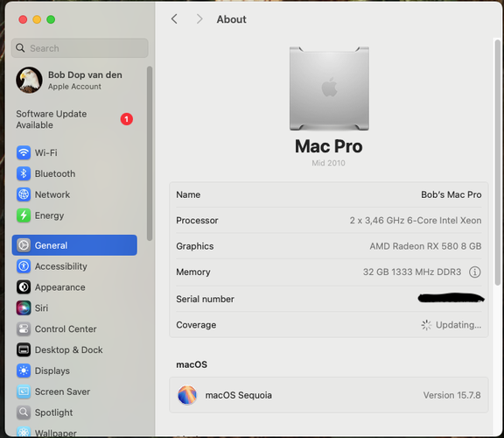
Task: Open Control Center icon in sidebar
Action: (x=24, y=328)
